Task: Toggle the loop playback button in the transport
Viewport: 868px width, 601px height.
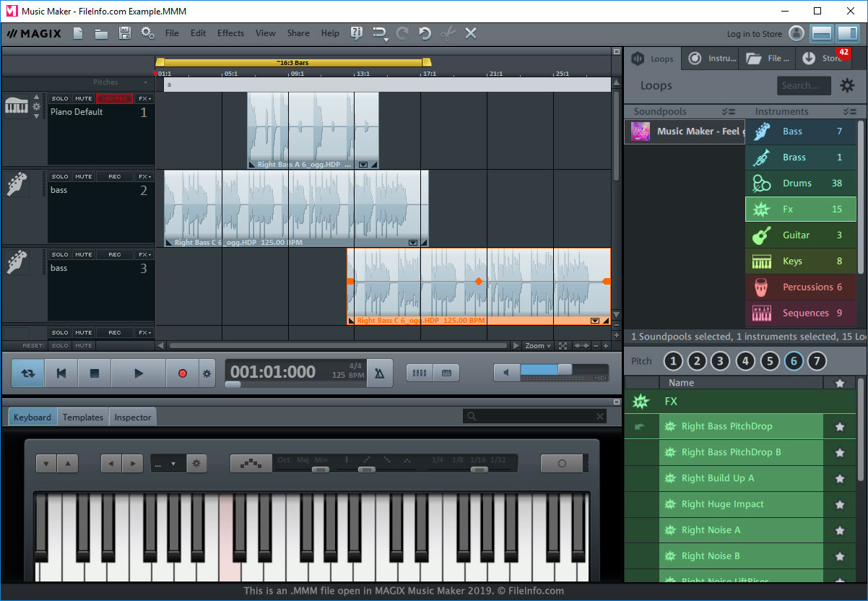Action: click(x=28, y=373)
